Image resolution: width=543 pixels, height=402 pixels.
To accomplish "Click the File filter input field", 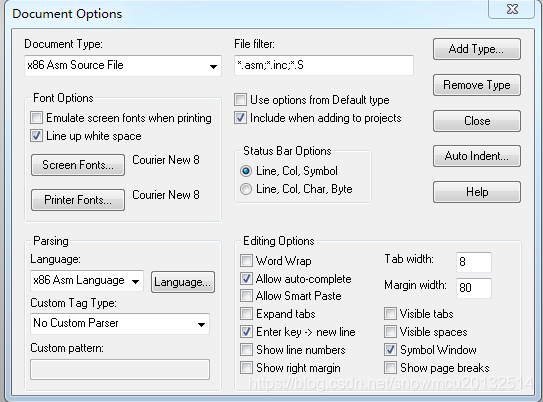I will point(324,65).
